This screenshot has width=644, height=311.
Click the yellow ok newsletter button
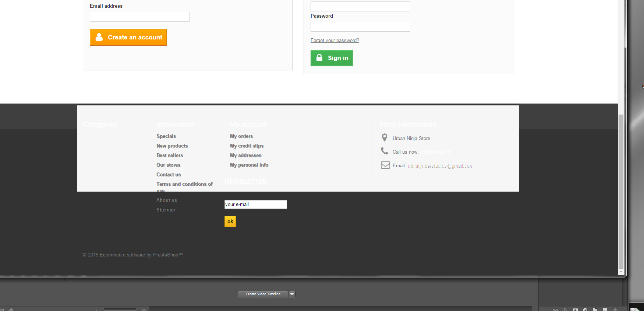coord(230,221)
